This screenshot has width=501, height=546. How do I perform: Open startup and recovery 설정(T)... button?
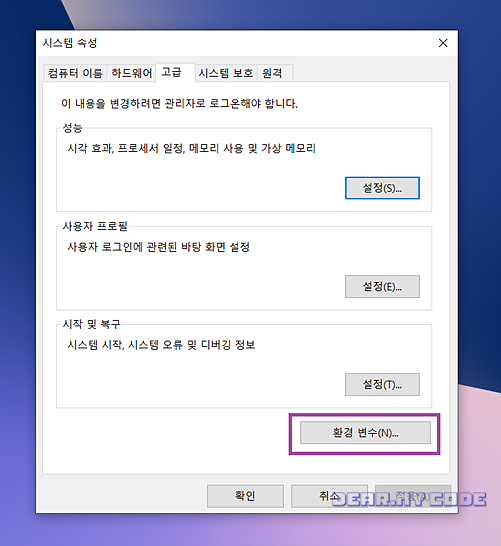click(x=382, y=384)
